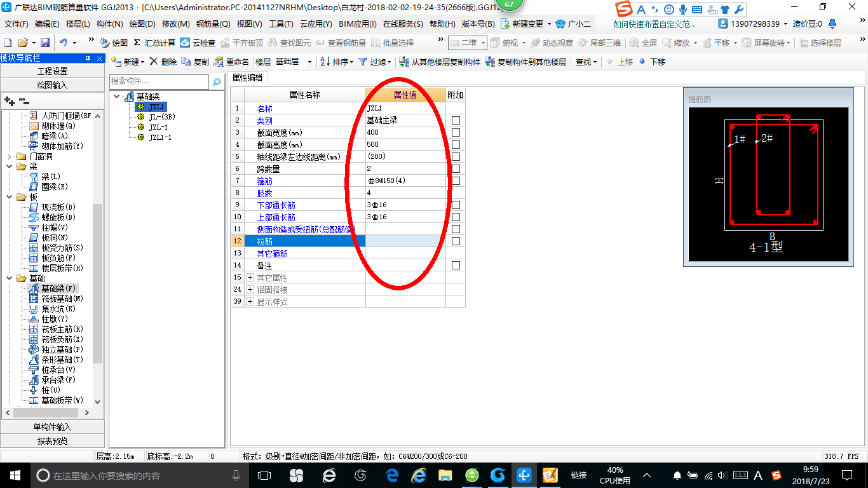Pin the 模块导航栏 panel

pos(88,58)
